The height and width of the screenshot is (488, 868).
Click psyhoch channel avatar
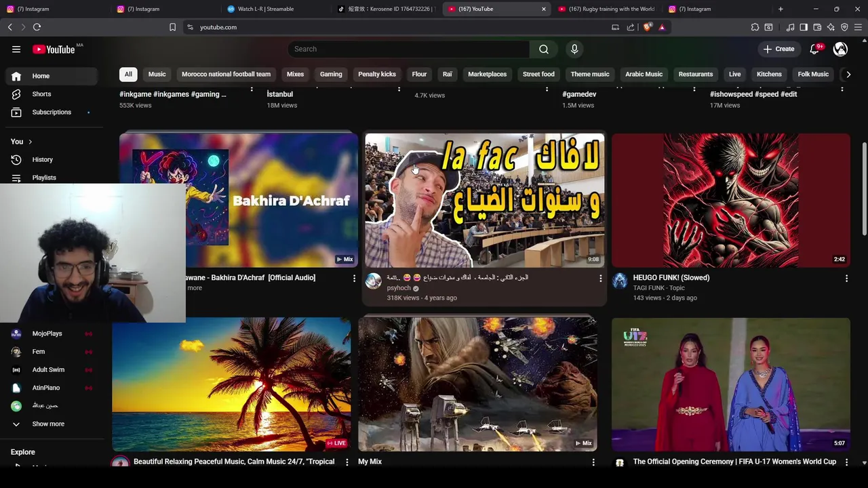coord(374,281)
